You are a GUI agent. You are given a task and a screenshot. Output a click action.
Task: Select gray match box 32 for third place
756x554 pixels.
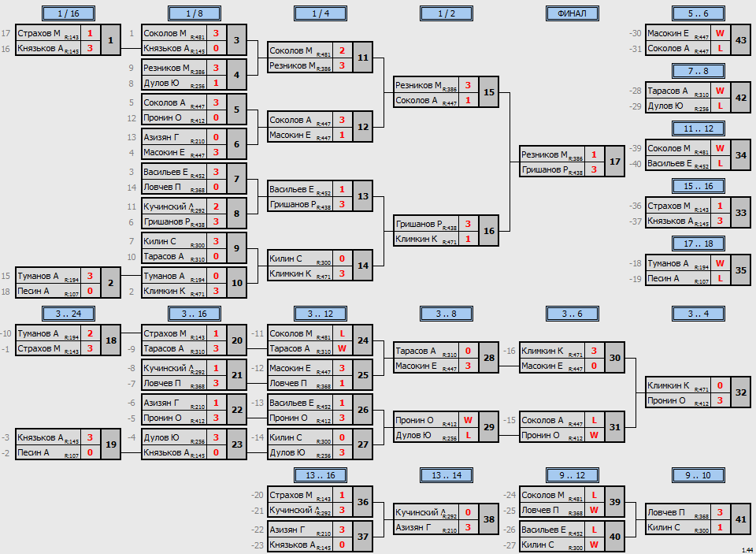[741, 392]
